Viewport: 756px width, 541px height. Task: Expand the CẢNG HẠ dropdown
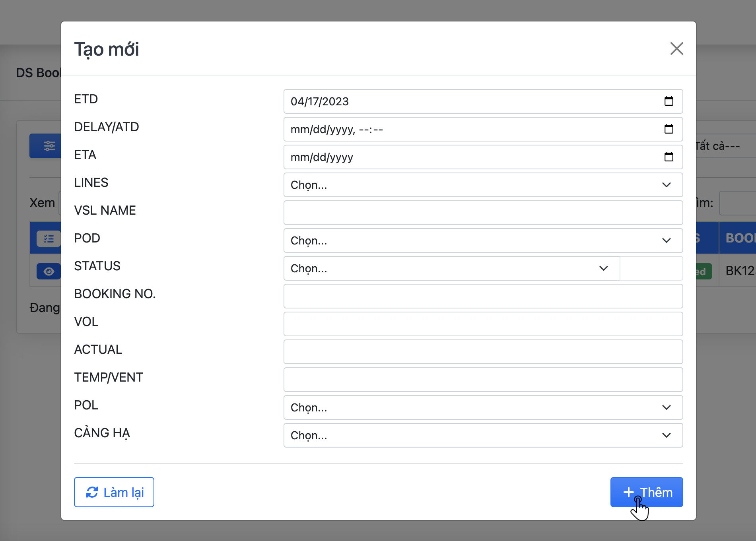click(483, 435)
